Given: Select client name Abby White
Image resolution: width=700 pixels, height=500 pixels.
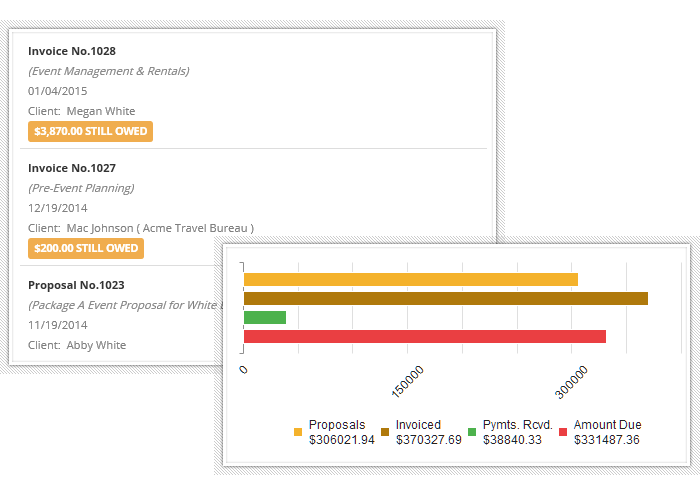Looking at the screenshot, I should click(x=96, y=345).
